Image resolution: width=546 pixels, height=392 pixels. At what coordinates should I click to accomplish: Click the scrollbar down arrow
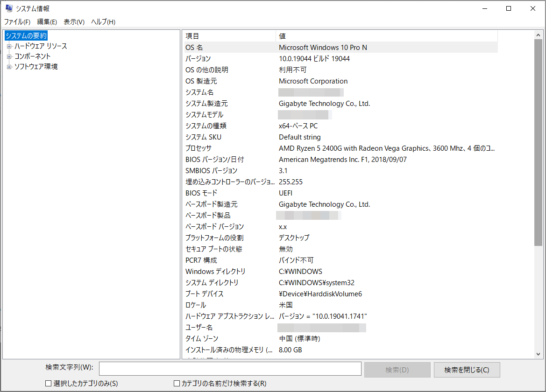pos(539,354)
